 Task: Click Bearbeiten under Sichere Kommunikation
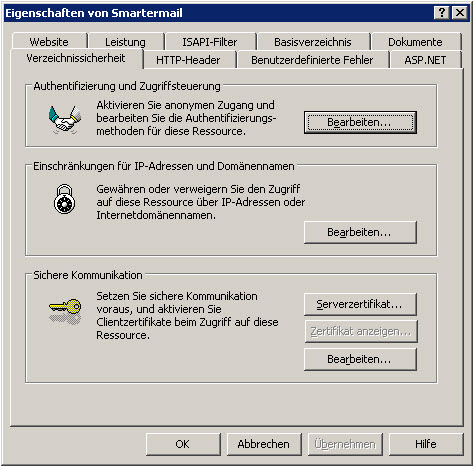[360, 359]
